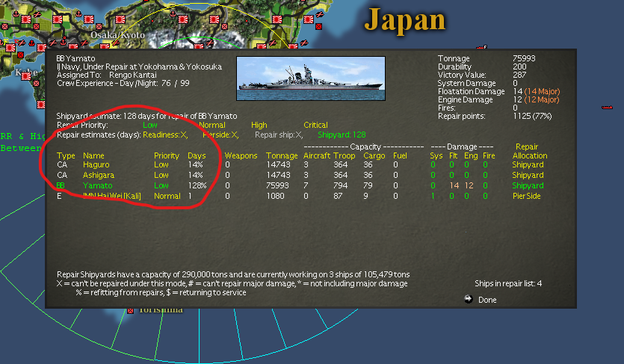Choose Readiness repair mode
Viewport: 624px width, 364px height.
(x=165, y=135)
